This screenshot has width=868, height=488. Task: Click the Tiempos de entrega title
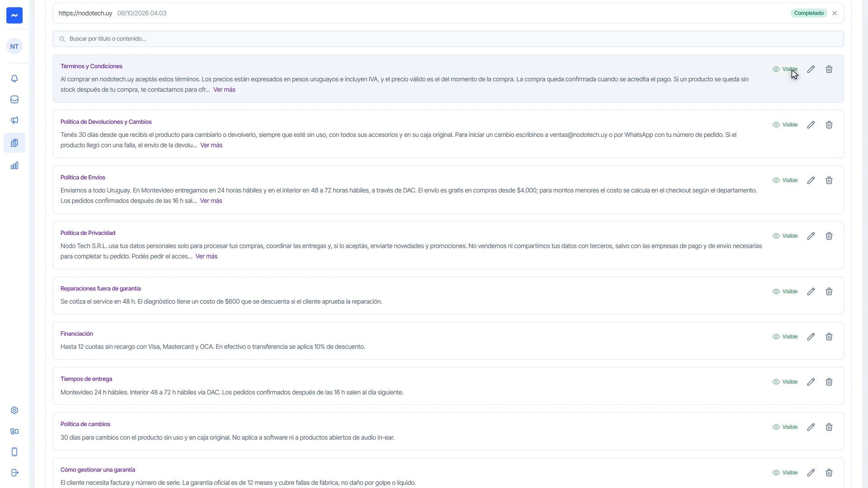coord(86,379)
